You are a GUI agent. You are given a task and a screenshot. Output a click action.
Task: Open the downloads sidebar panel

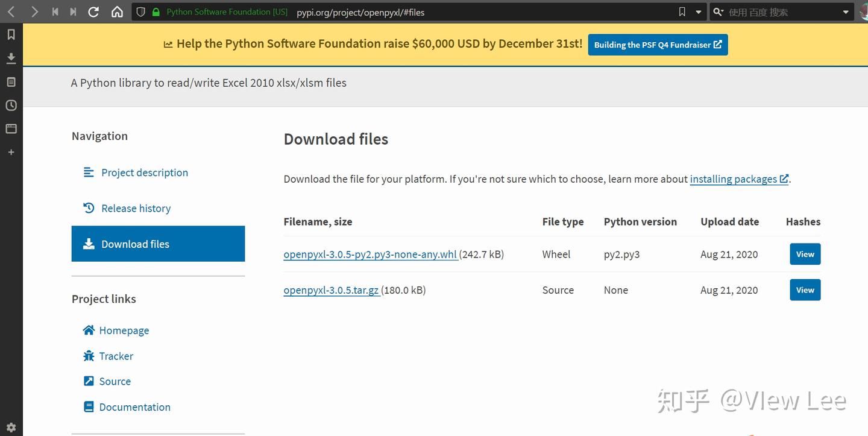pos(11,58)
